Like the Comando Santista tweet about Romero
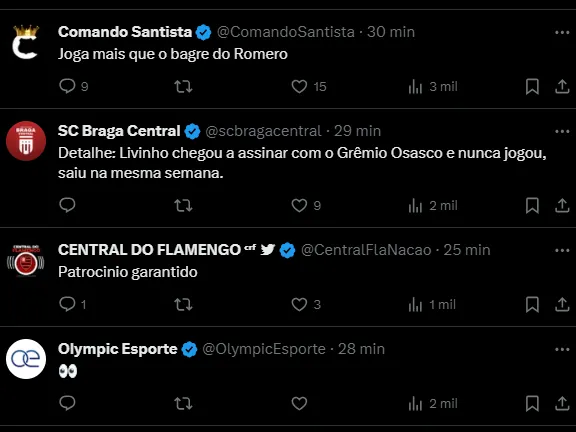 point(299,87)
